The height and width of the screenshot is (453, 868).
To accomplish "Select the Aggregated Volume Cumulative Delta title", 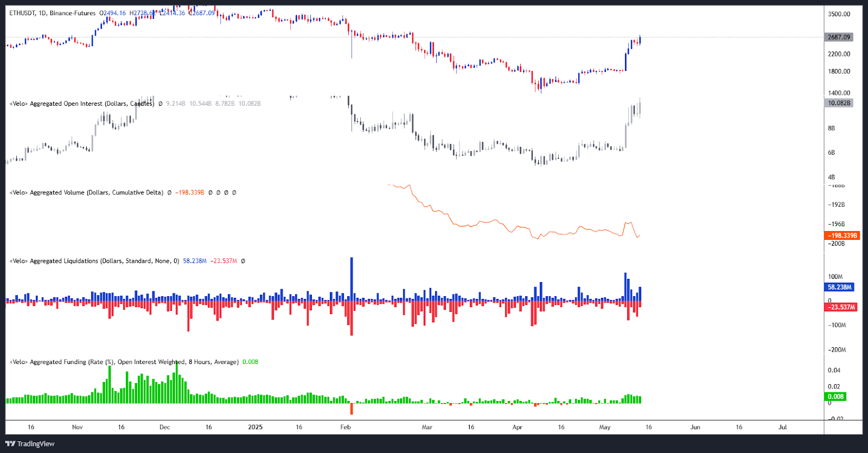I will 86,193.
